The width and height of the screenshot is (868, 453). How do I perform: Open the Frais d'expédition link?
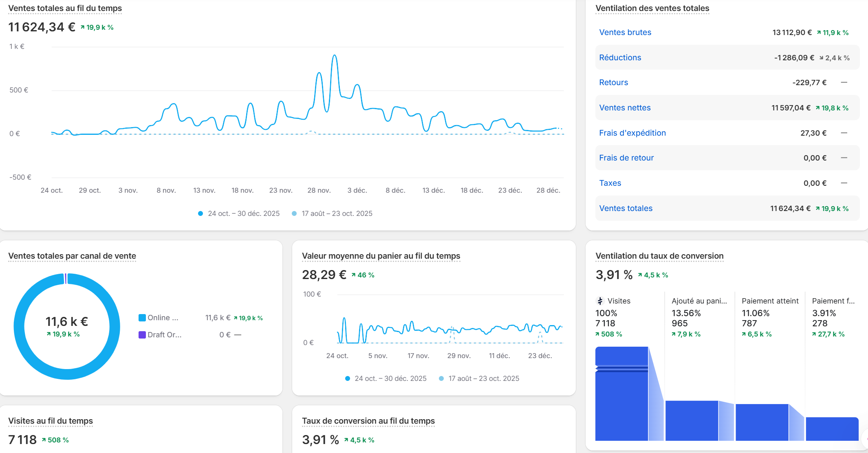pyautogui.click(x=632, y=133)
